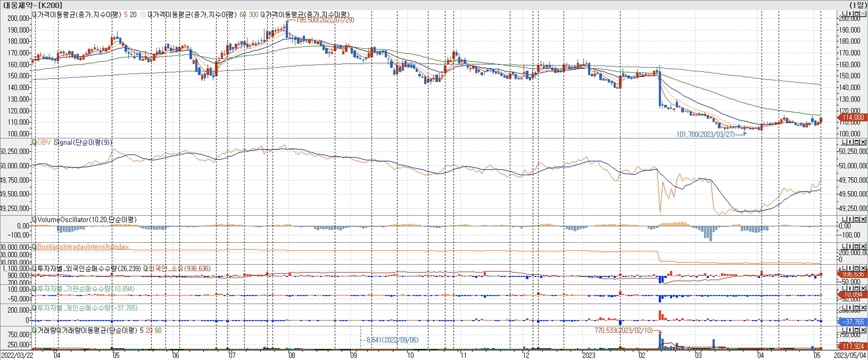Click the L-shaped button in the BostiansIntradayIntensityIndex panel
This screenshot has height=360, width=868.
tap(844, 246)
